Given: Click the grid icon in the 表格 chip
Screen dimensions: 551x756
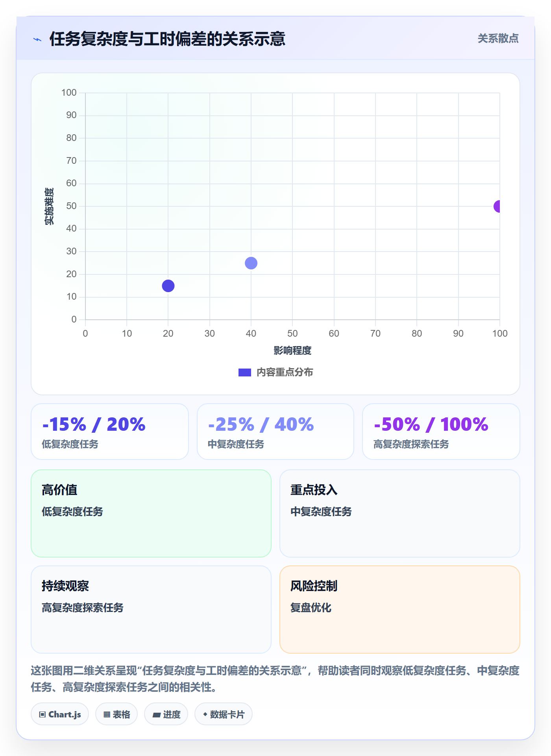Looking at the screenshot, I should click(107, 715).
